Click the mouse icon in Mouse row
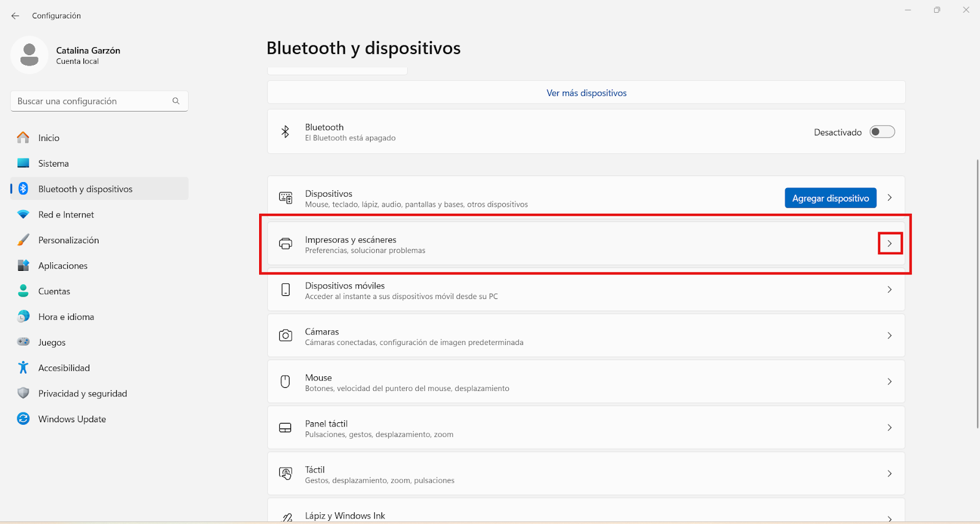Image resolution: width=980 pixels, height=524 pixels. 285,382
